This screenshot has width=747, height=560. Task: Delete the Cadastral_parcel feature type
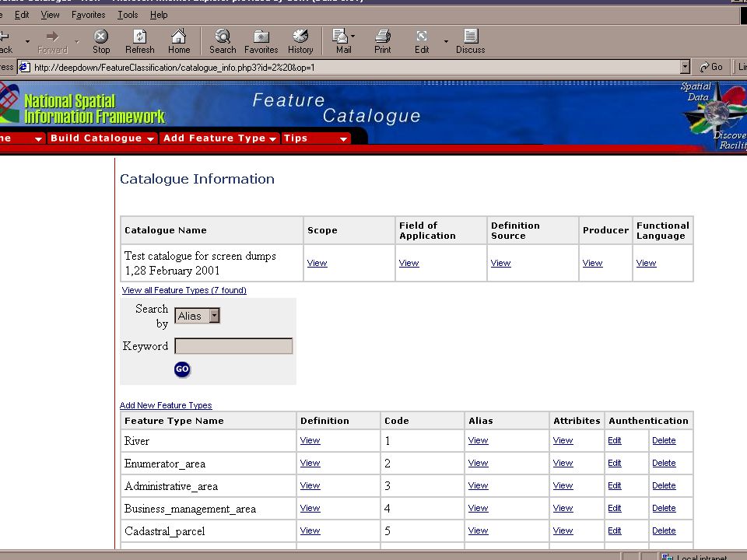(664, 530)
